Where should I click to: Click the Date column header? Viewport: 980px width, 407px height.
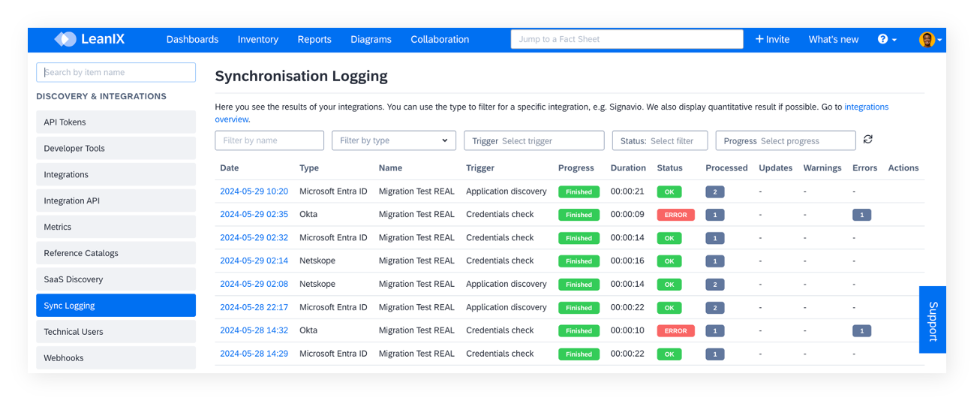229,168
